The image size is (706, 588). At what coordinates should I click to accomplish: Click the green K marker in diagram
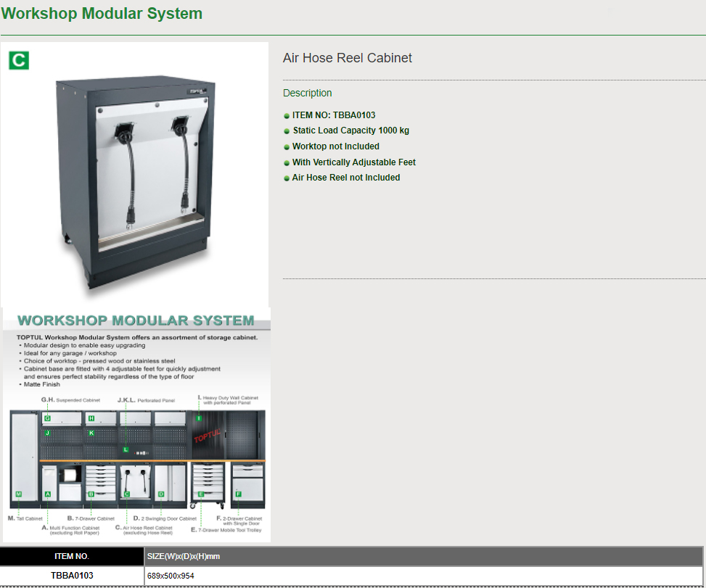[x=91, y=433]
